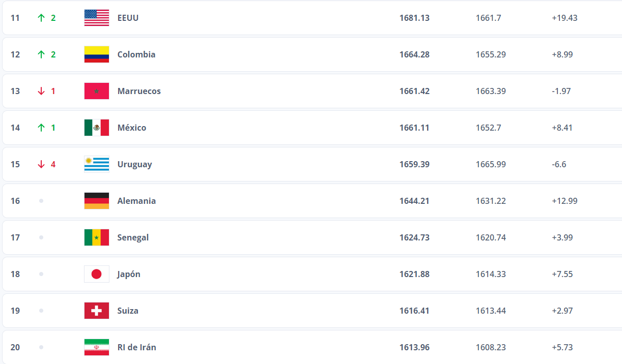Select Japón's total points 1621.88
Screen dimensions: 622x364
pos(414,274)
